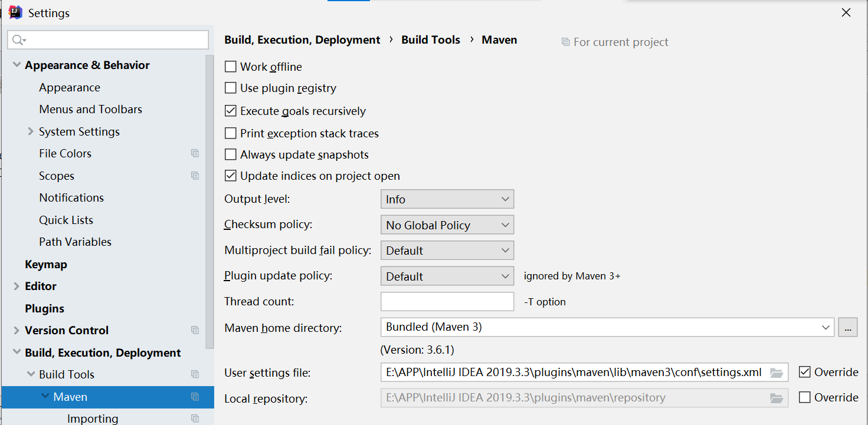Click the search magnifier icon in settings search
This screenshot has width=868, height=425.
[x=18, y=40]
